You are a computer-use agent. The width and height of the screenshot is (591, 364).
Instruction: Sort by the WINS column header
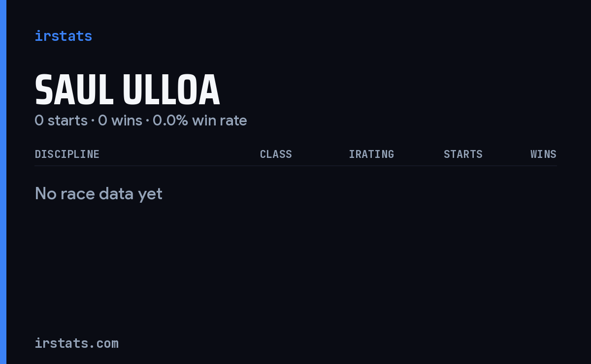543,154
